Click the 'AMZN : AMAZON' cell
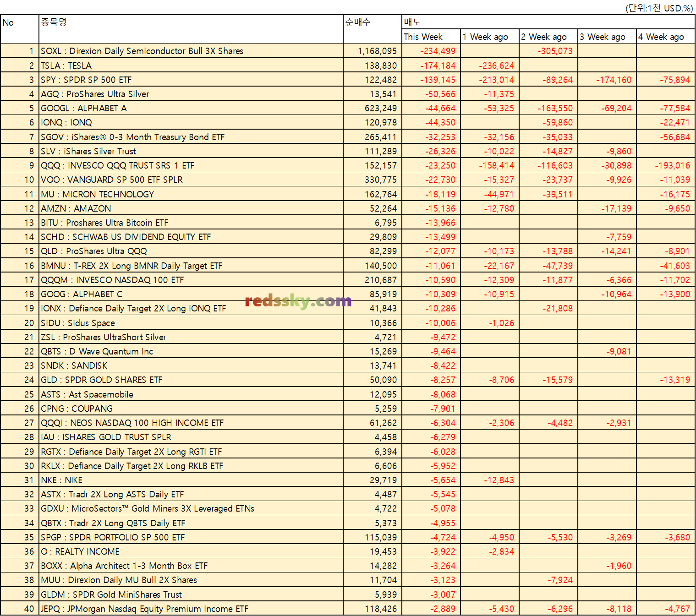 point(191,208)
